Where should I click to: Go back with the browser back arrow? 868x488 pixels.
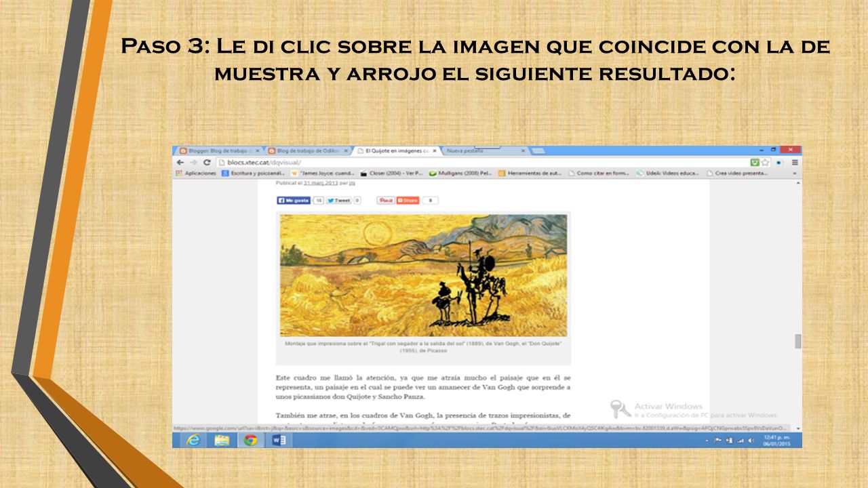(x=180, y=163)
